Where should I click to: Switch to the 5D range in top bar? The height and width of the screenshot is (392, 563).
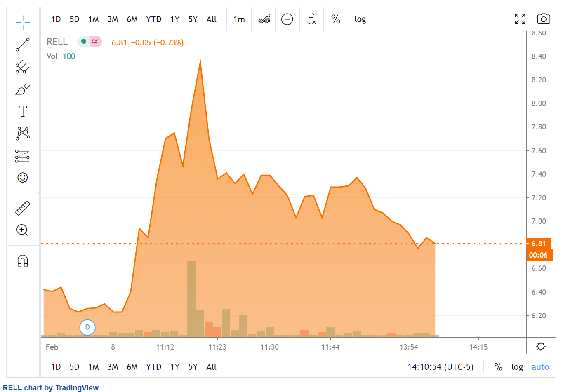[x=74, y=19]
